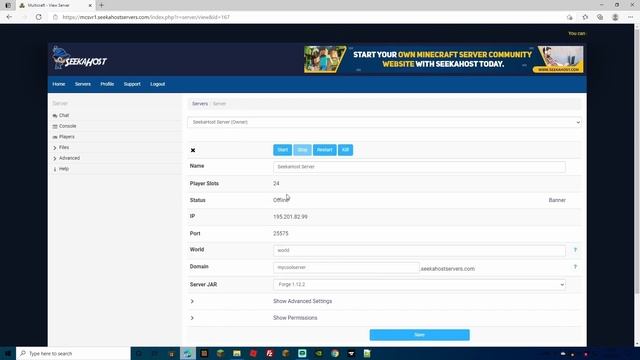Open the browser settings ellipsis menu
This screenshot has width=640, height=360.
point(630,17)
